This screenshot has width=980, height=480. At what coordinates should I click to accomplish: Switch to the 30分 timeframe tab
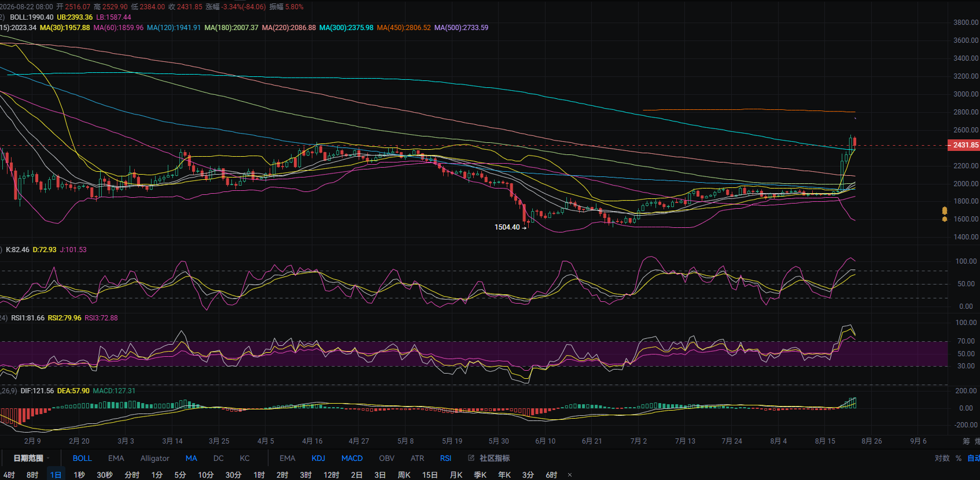tap(233, 475)
